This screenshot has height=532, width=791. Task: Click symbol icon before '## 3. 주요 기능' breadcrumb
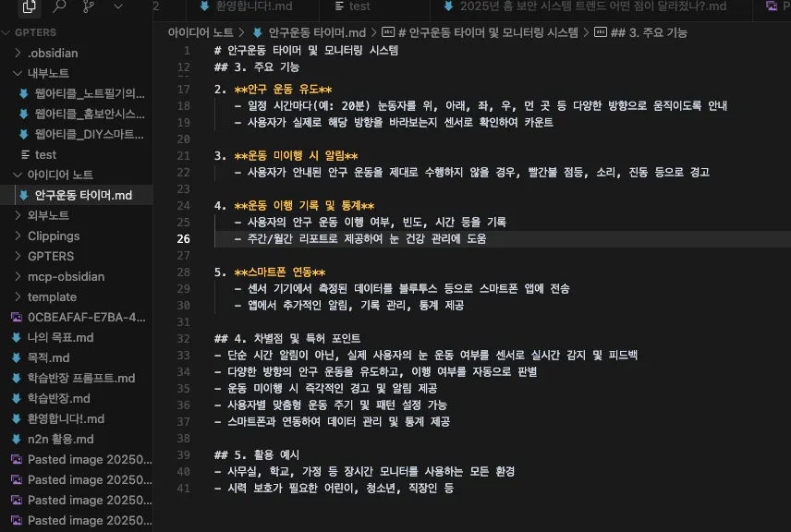(x=601, y=32)
